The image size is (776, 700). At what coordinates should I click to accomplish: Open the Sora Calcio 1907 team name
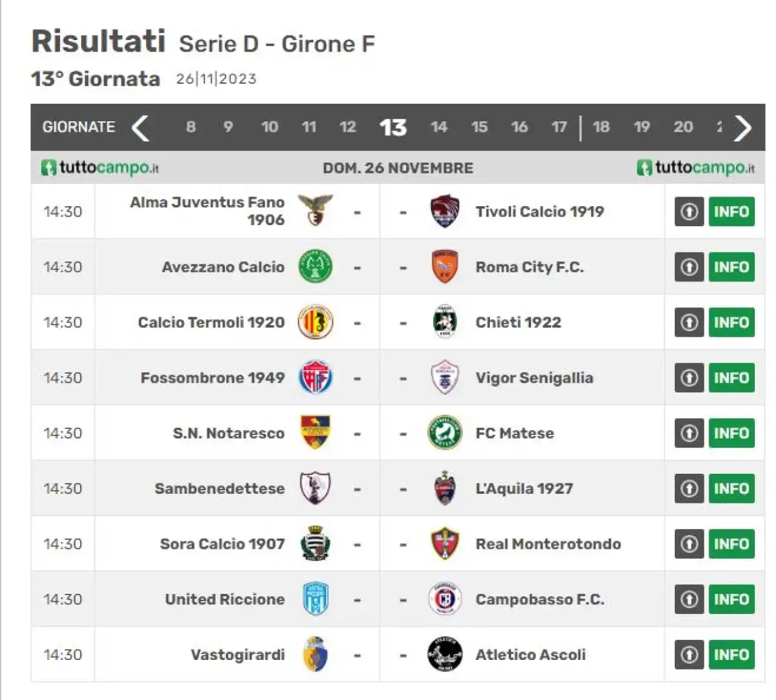(222, 544)
